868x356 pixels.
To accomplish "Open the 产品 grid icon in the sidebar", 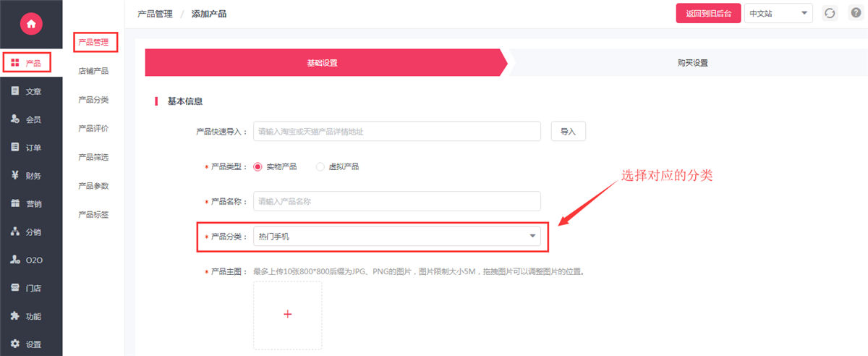I will pos(15,64).
